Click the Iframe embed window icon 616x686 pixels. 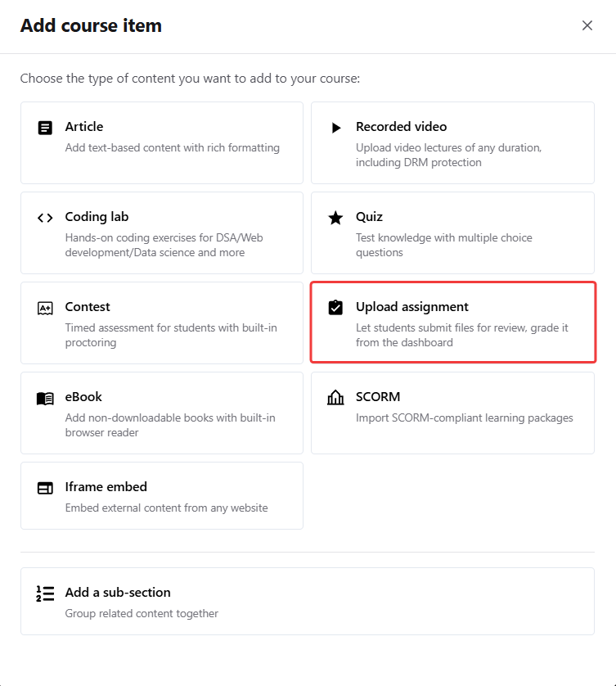pyautogui.click(x=45, y=488)
